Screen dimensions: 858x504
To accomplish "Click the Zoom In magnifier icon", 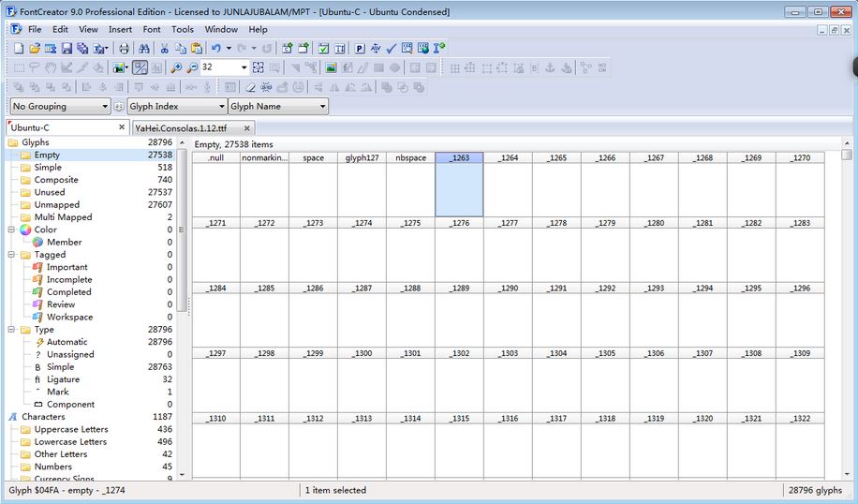I will (175, 67).
